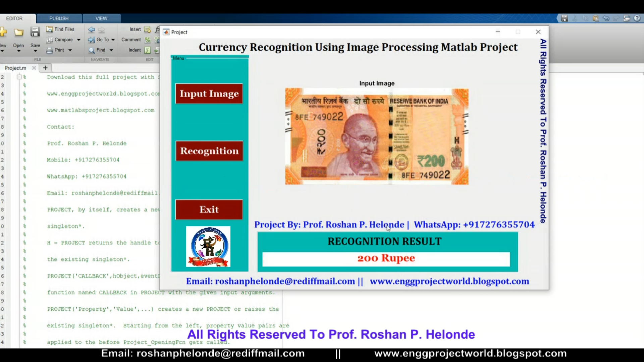The height and width of the screenshot is (362, 644).
Task: Click the greyed Forward navigation arrow
Action: (102, 29)
